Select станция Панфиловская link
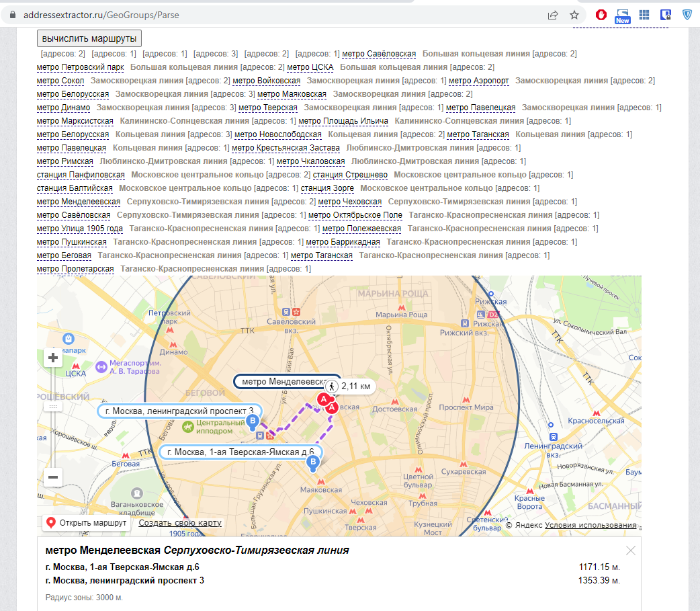 point(81,175)
